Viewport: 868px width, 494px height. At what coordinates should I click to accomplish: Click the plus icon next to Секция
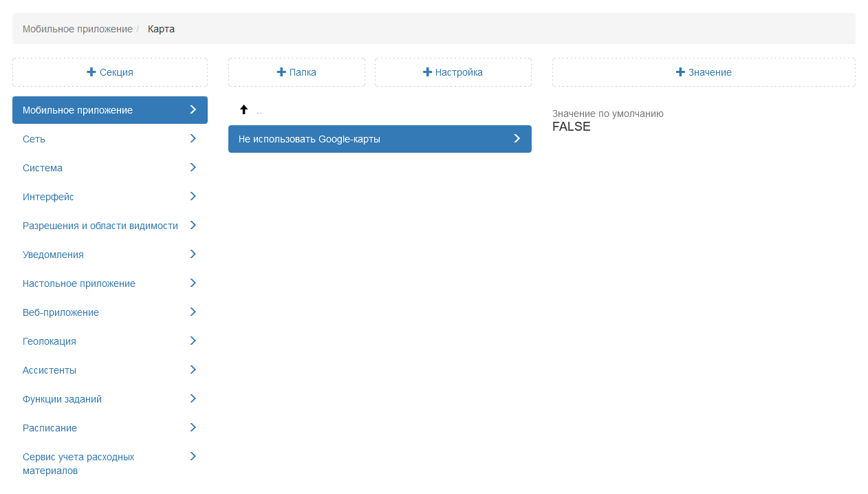pos(91,72)
